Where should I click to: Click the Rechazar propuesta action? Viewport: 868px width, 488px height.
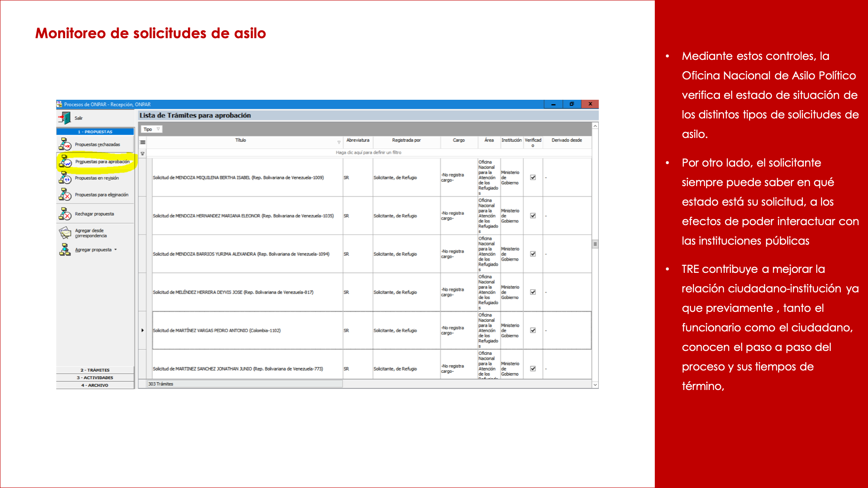(x=95, y=214)
